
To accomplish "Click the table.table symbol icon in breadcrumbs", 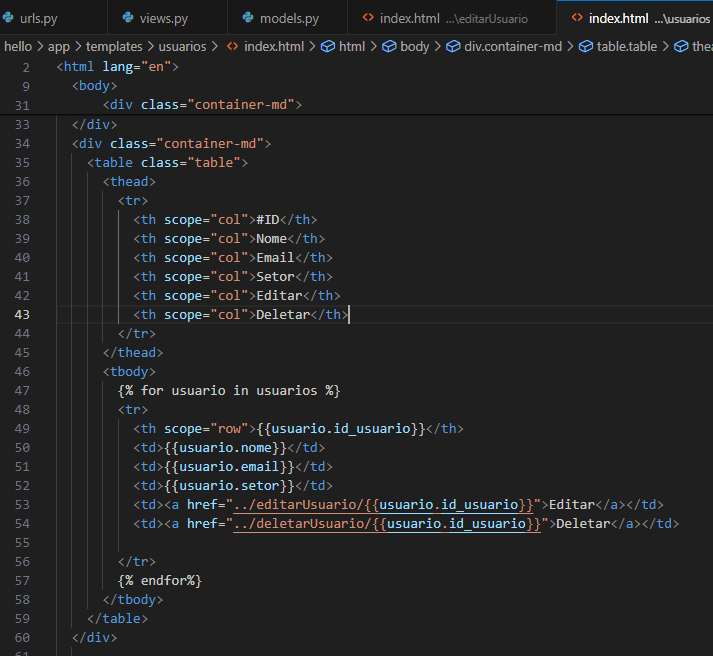I will pyautogui.click(x=584, y=46).
